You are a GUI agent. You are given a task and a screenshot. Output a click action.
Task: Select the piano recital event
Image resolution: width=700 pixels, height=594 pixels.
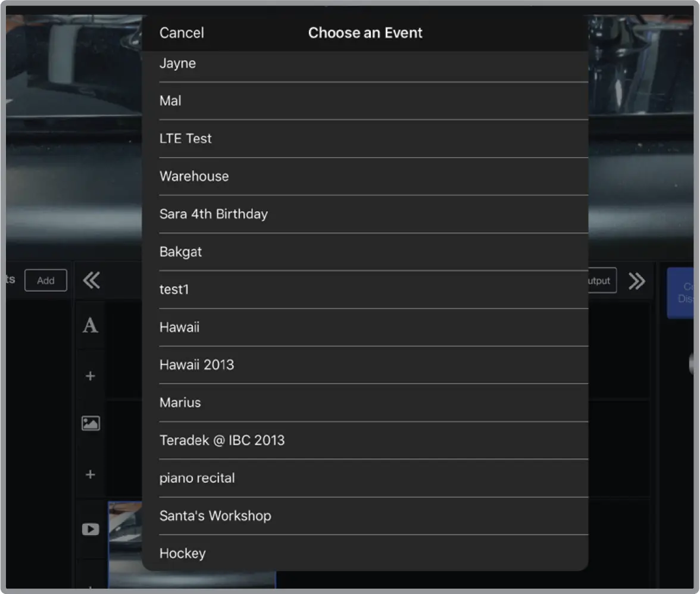[x=365, y=478]
